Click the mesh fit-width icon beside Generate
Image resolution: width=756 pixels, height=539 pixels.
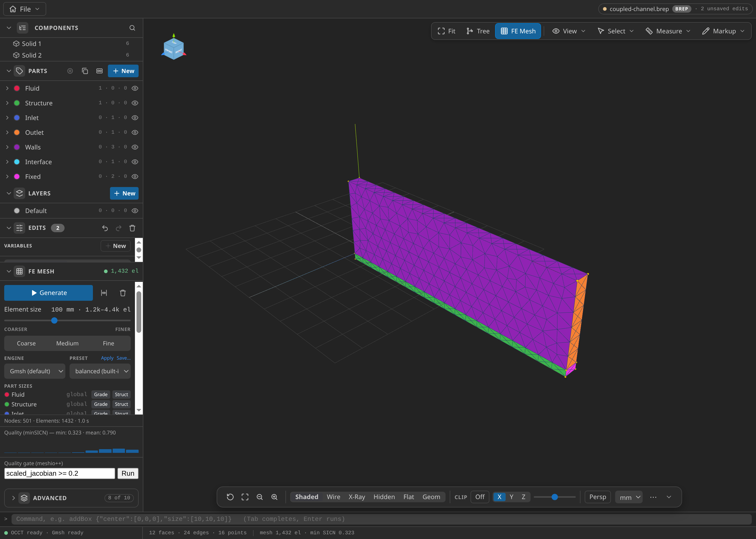104,293
